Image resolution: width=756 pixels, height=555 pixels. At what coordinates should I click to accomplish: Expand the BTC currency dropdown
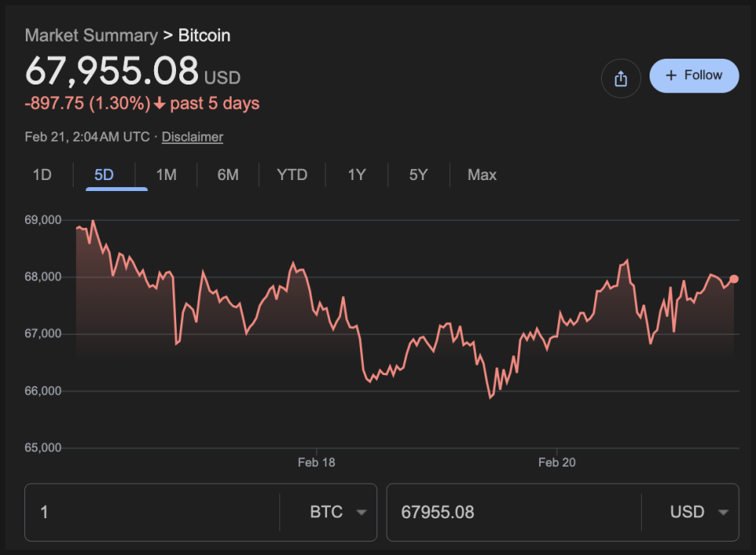click(x=338, y=513)
